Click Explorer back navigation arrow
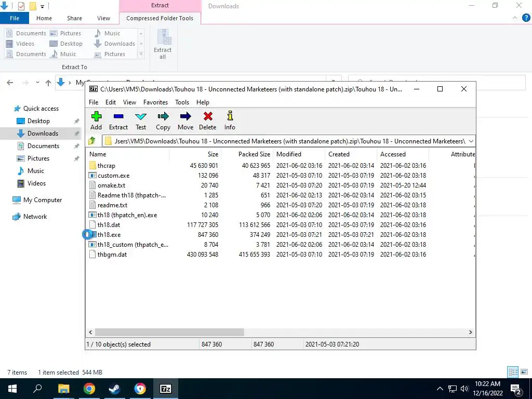 point(10,83)
